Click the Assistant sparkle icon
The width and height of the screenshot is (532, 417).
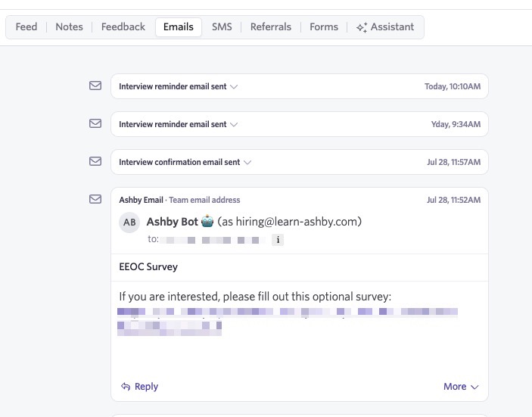tap(362, 27)
